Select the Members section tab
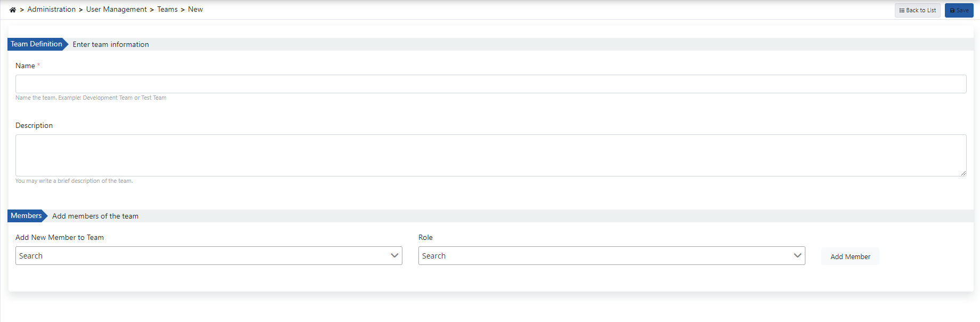 26,216
